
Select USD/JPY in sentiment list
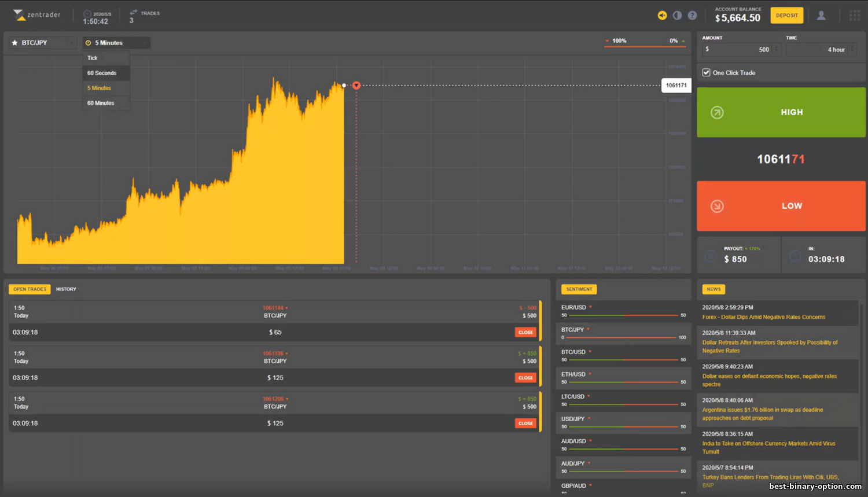click(573, 419)
